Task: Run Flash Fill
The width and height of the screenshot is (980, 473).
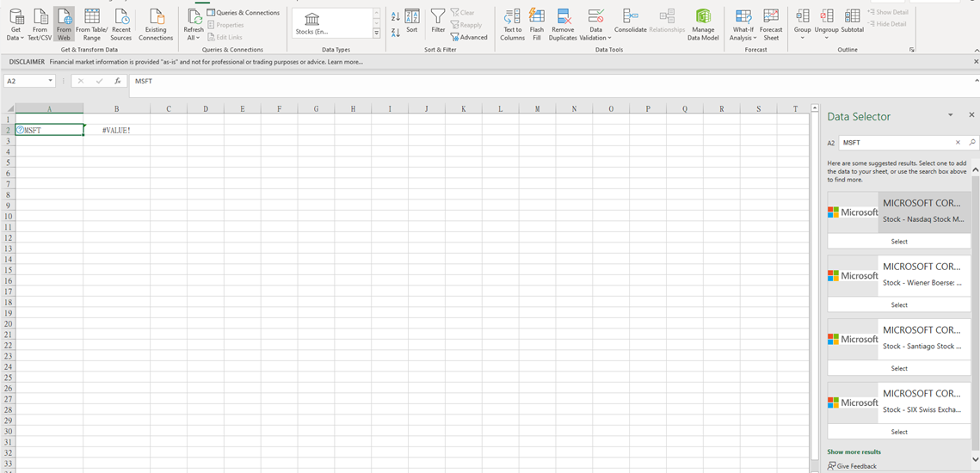Action: [537, 25]
